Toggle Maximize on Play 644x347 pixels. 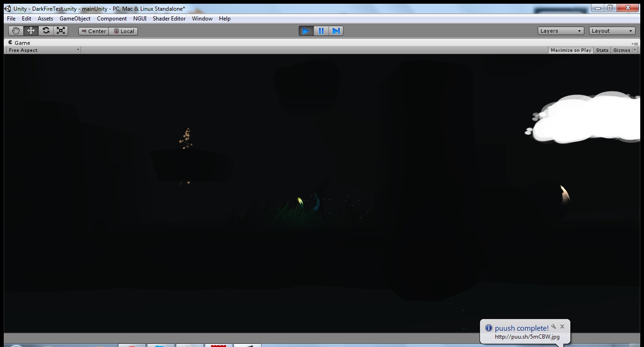571,50
